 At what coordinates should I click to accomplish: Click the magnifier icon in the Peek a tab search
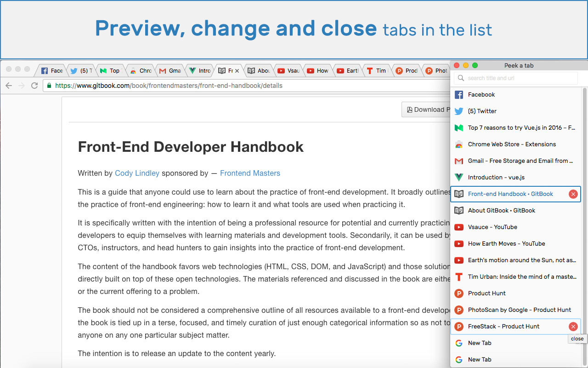(461, 78)
